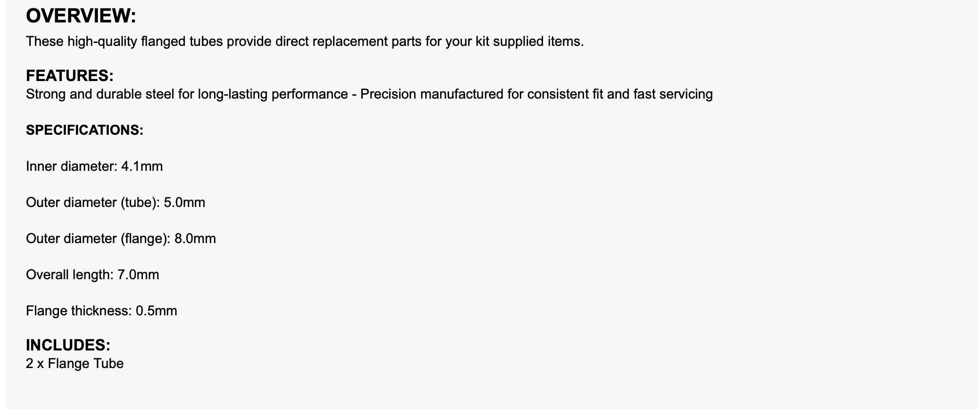The image size is (980, 411).
Task: Click the SPECIFICATIONS heading
Action: (84, 130)
